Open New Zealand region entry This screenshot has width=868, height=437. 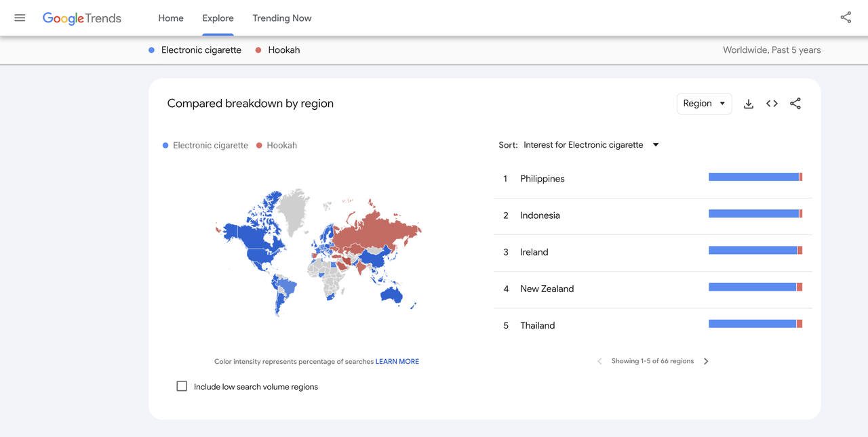tap(547, 289)
